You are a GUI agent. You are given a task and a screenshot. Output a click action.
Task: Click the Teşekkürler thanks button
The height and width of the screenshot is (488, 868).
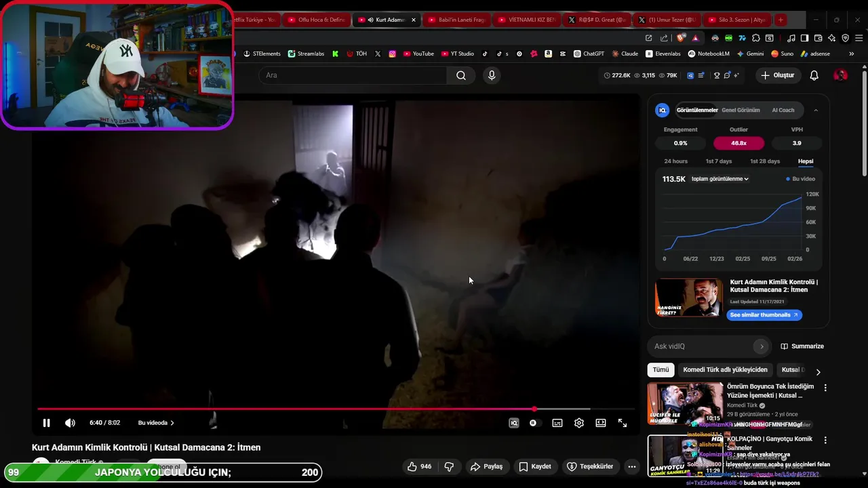(x=590, y=466)
